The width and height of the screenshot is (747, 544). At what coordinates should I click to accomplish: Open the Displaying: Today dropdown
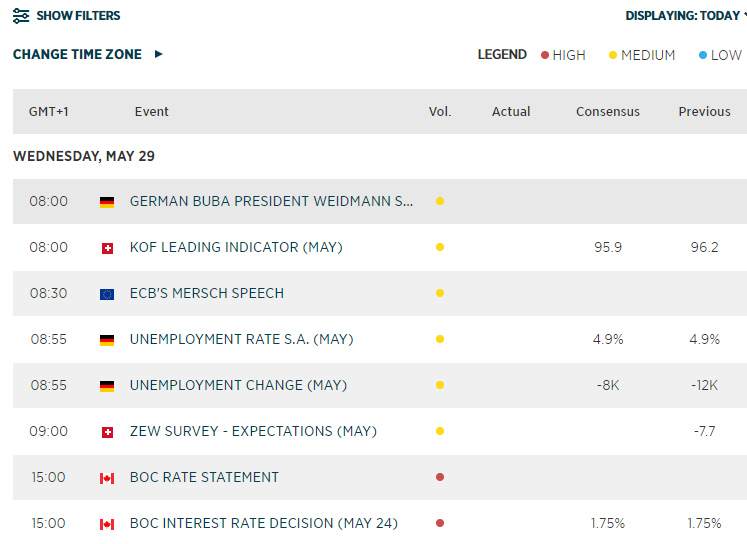(x=685, y=16)
